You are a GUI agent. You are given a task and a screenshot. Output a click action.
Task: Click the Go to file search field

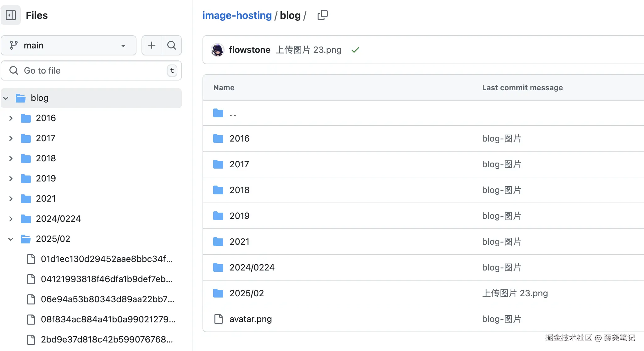coord(91,70)
